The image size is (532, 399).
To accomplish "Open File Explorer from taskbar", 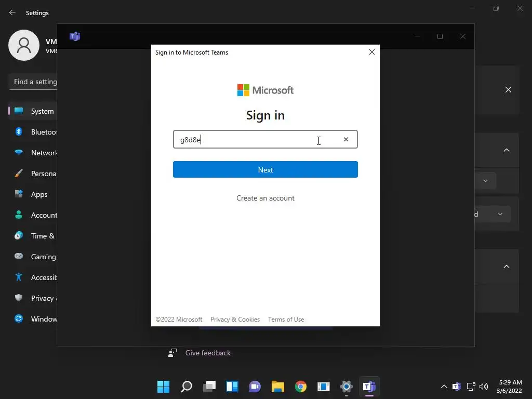I will coord(278,387).
